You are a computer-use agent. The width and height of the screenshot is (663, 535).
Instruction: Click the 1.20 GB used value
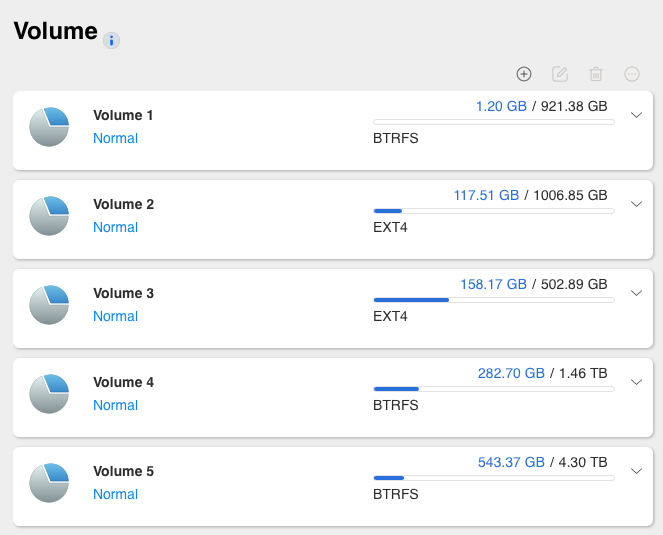(x=501, y=106)
